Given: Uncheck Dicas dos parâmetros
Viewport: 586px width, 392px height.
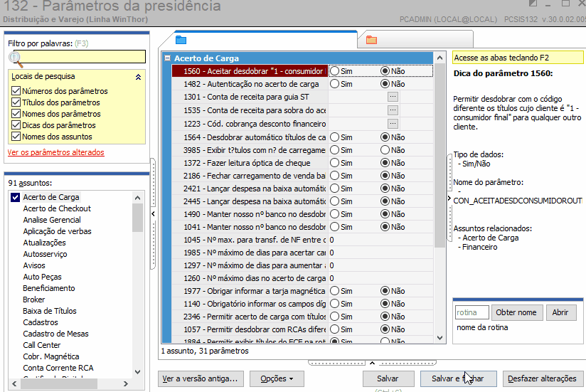Looking at the screenshot, I should pyautogui.click(x=16, y=125).
